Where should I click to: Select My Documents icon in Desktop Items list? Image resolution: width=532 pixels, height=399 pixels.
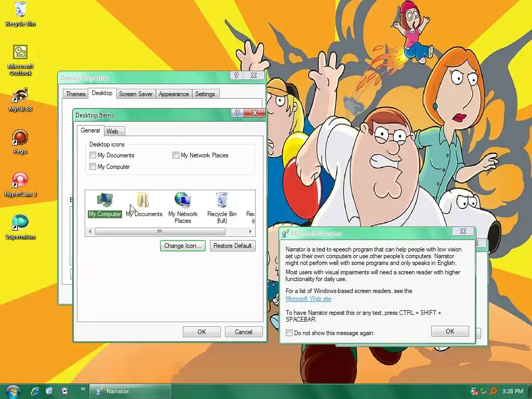(144, 205)
